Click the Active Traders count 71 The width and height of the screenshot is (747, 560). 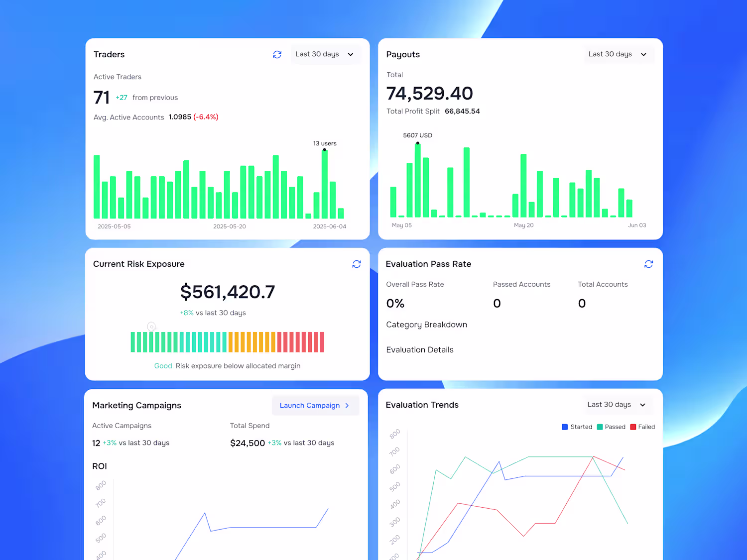pos(102,98)
